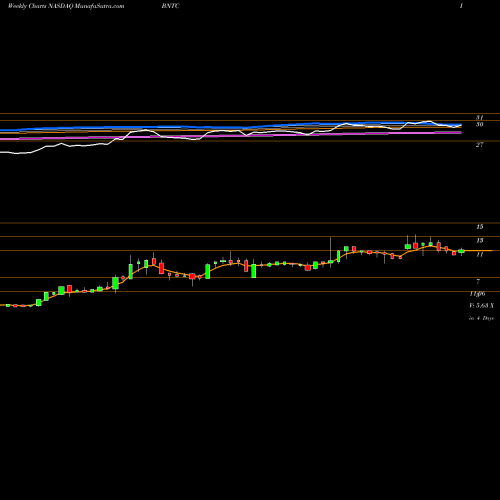Viewport: 500px width, 500px height.
Task: Click the axis label 31
Action: pos(479,117)
